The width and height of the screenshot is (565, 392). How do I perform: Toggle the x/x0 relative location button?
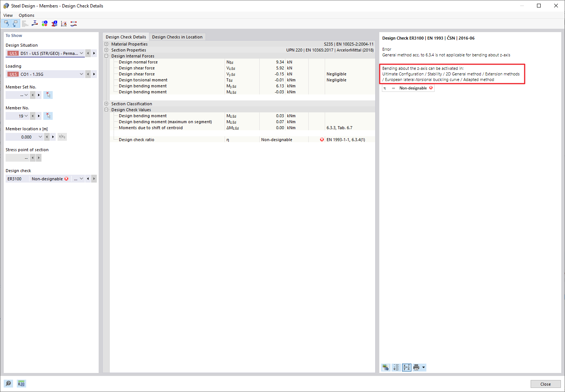click(x=62, y=137)
